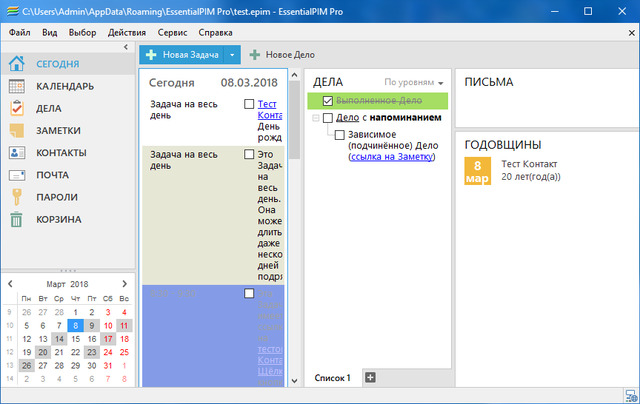
Task: Open the Корзина trash bin icon
Action: [x=17, y=219]
